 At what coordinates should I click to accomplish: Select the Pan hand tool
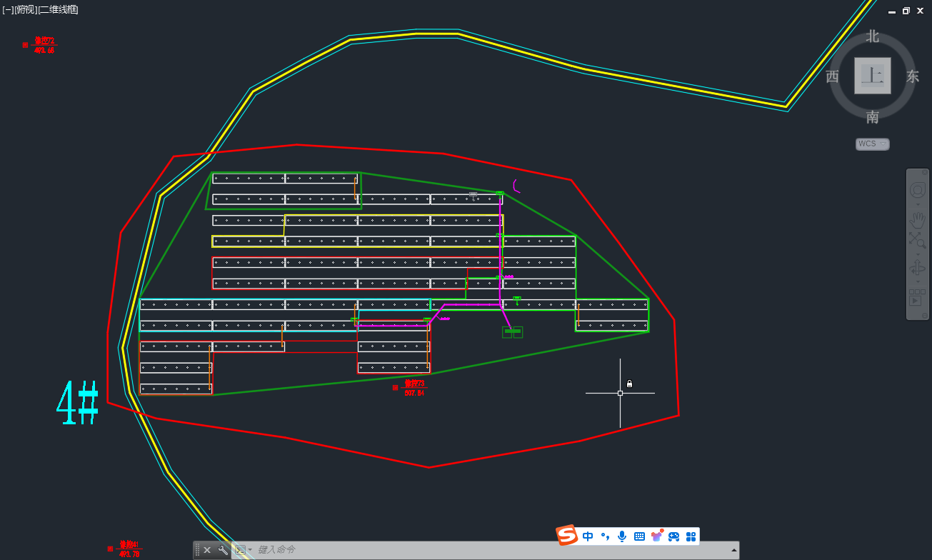click(917, 219)
